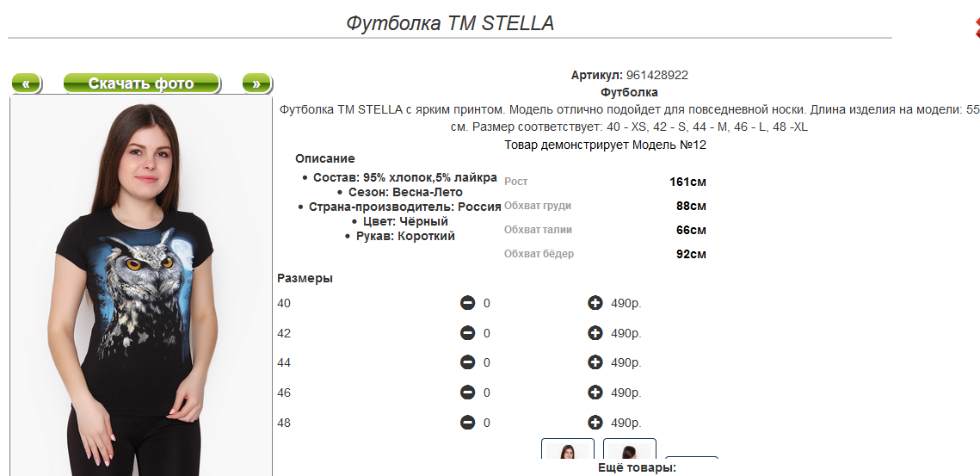
Task: Click the Обхват талии value 66см
Action: [x=691, y=230]
